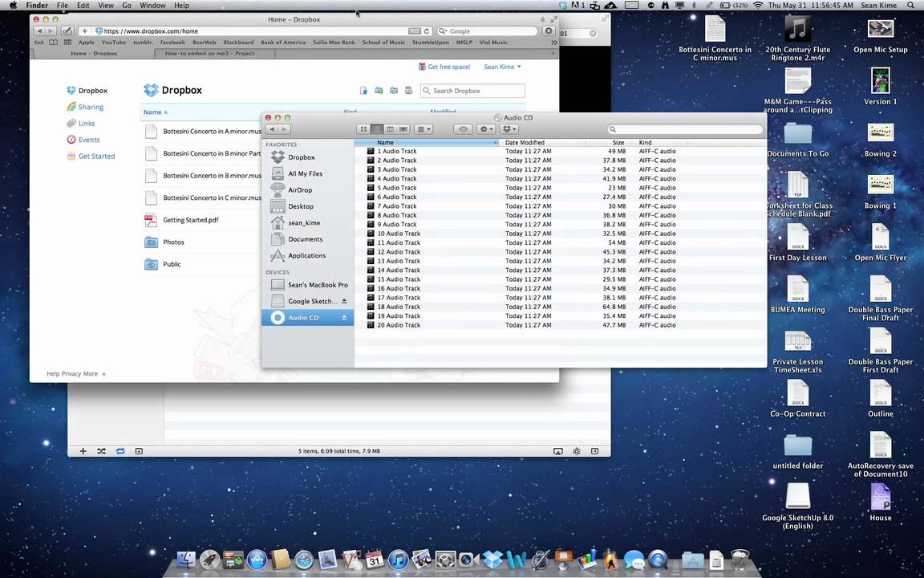Viewport: 924px width, 578px height.
Task: Go back in the Audio CD Finder window
Action: pyautogui.click(x=272, y=129)
